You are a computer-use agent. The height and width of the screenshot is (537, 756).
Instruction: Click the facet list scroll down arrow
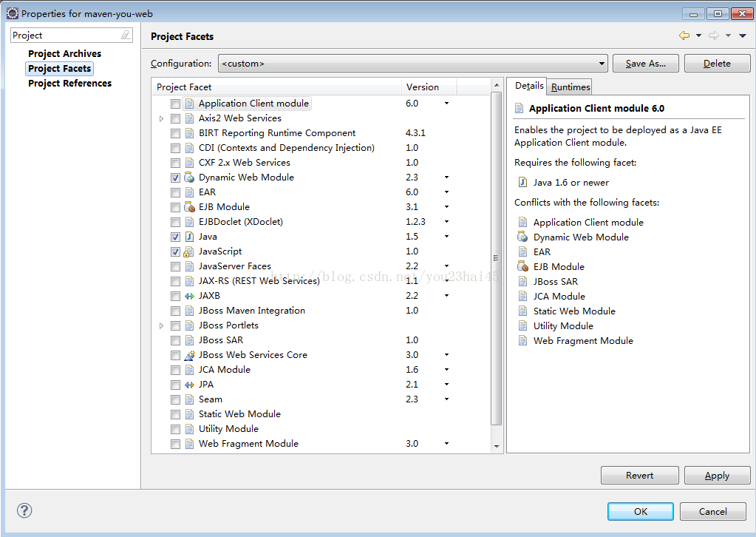tap(497, 446)
